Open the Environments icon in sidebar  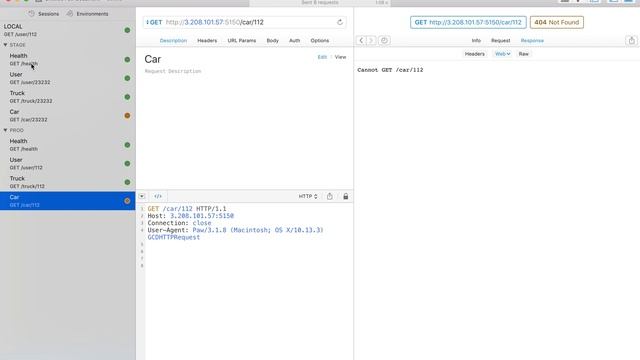click(x=70, y=13)
